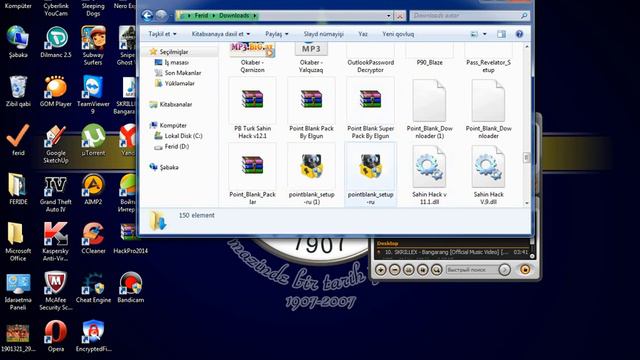This screenshot has width=640, height=360.
Task: Open the GOM Player desktop shortcut
Action: point(56,91)
